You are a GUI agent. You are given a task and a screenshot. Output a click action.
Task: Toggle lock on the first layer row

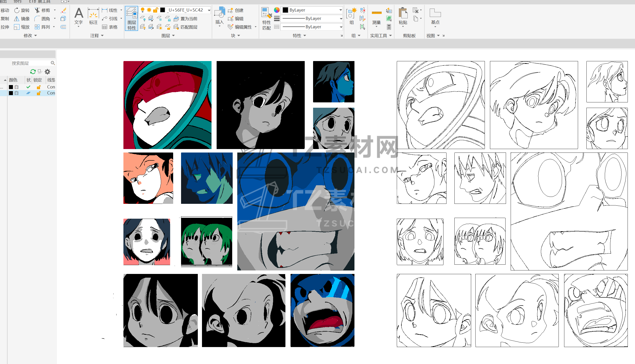(39, 87)
